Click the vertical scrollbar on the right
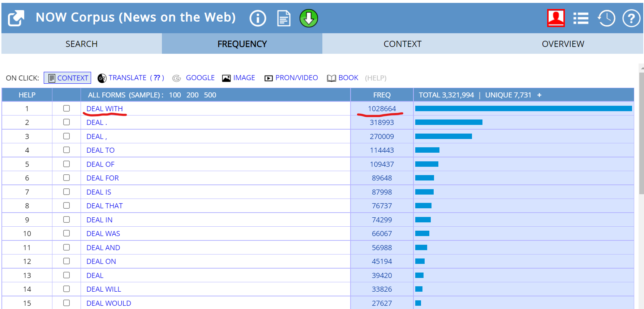 641,134
